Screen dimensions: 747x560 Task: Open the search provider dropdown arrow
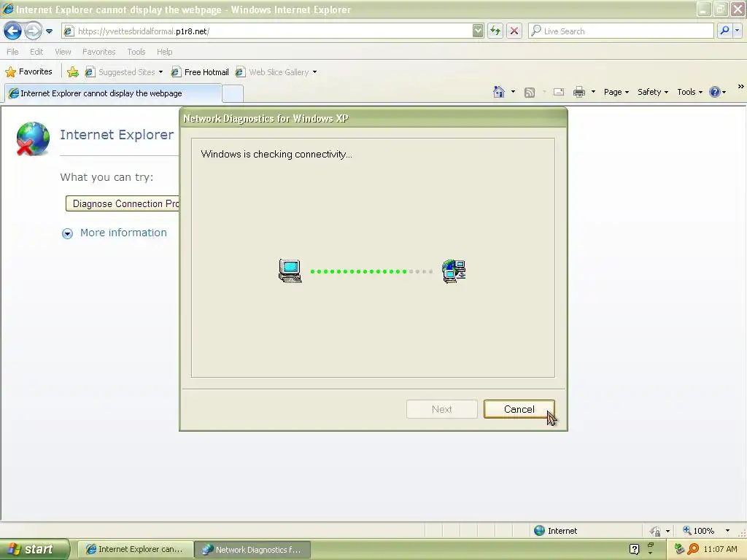coord(737,31)
